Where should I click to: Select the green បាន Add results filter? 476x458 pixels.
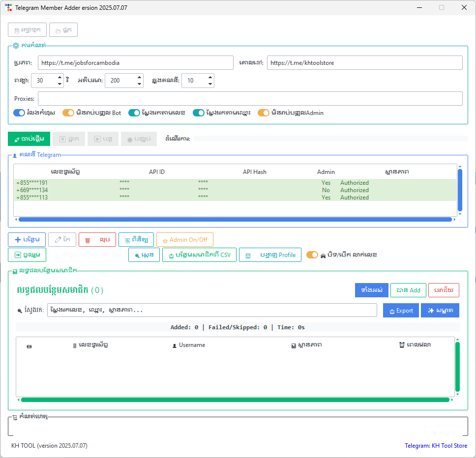(x=408, y=290)
